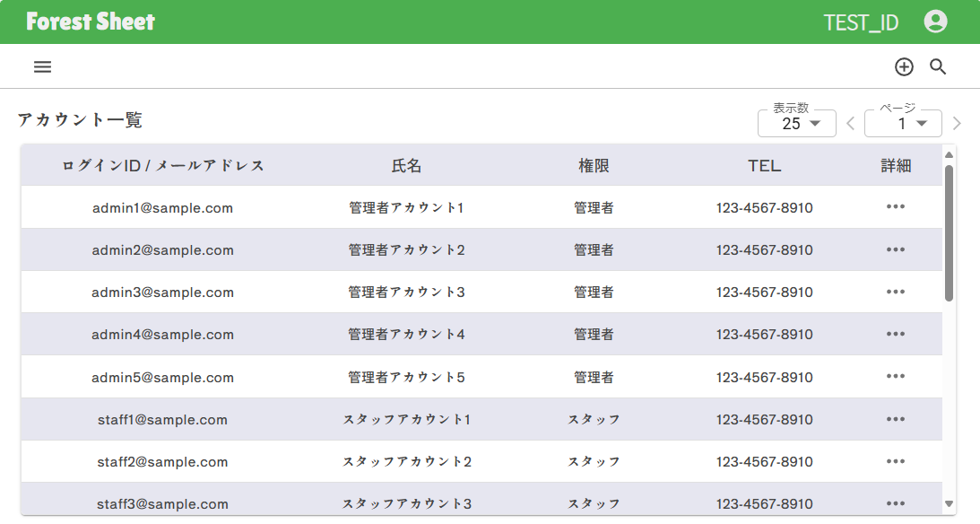Screen dimensions: 980x524
Task: Click スタッフ role in staff2 row
Action: tap(594, 461)
